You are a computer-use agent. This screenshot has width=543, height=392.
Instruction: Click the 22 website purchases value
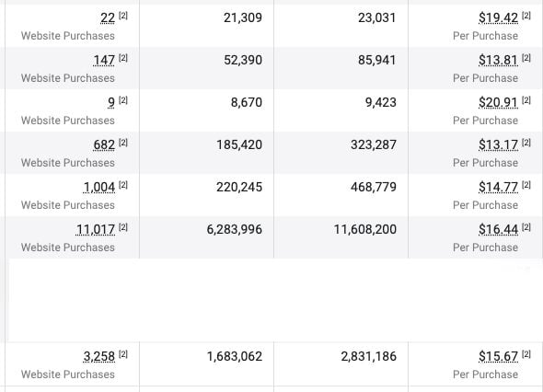click(x=108, y=17)
